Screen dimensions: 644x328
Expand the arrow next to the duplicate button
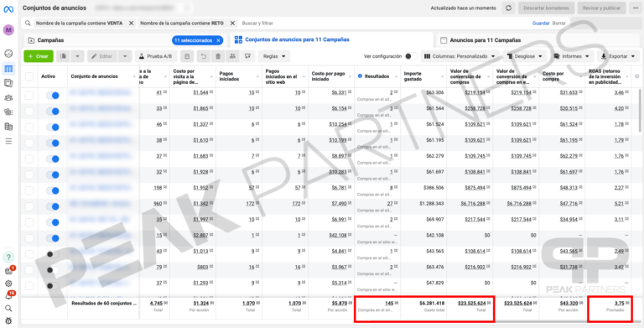point(78,56)
